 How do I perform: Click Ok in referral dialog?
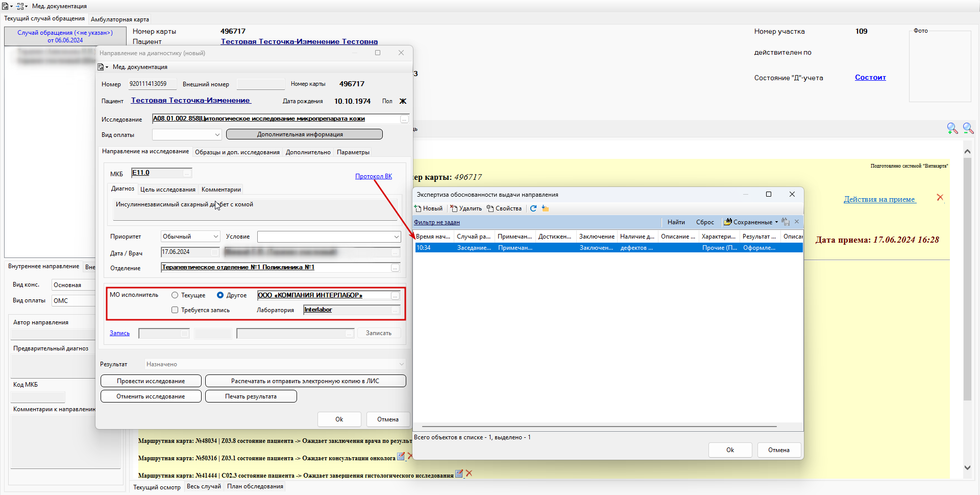click(339, 419)
